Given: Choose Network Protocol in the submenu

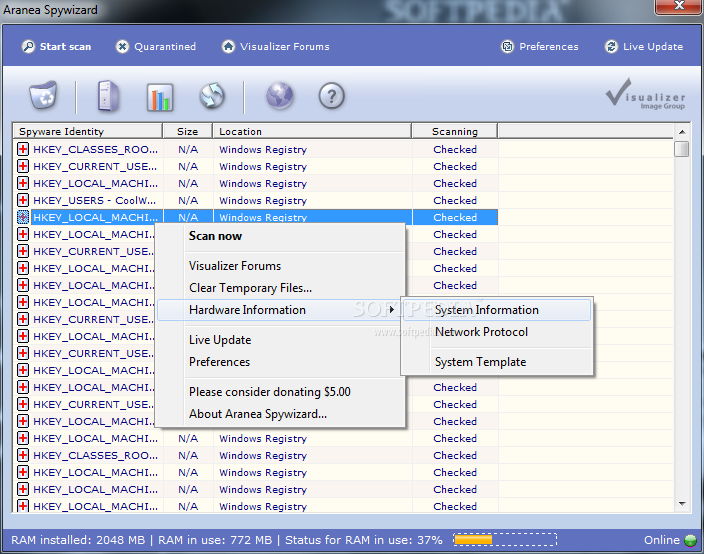Looking at the screenshot, I should [497, 332].
